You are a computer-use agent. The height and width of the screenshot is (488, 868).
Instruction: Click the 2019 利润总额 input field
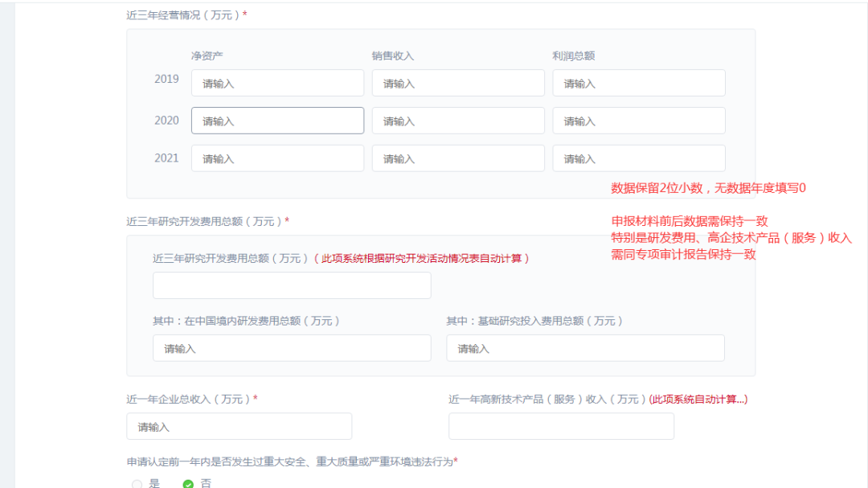pyautogui.click(x=638, y=83)
